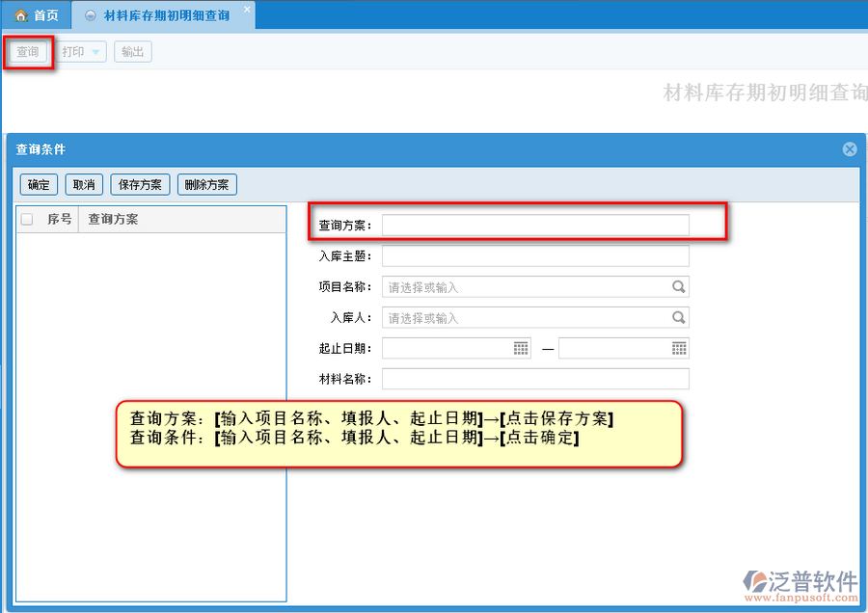Select the 材料库存期初明细查询 tab

(164, 14)
